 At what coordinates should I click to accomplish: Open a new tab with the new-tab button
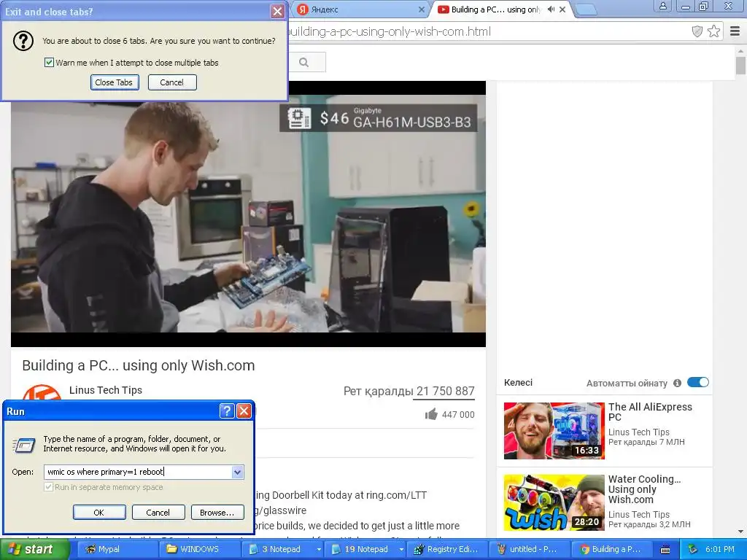pyautogui.click(x=586, y=10)
